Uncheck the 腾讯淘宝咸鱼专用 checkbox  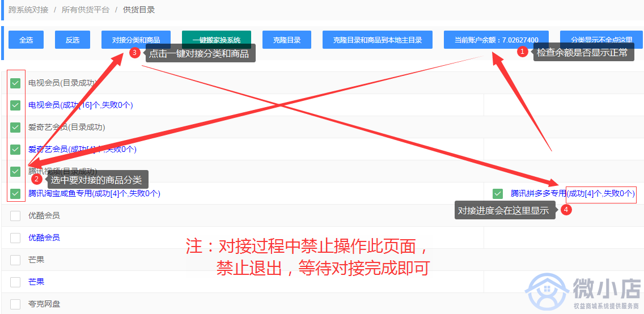[x=15, y=193]
